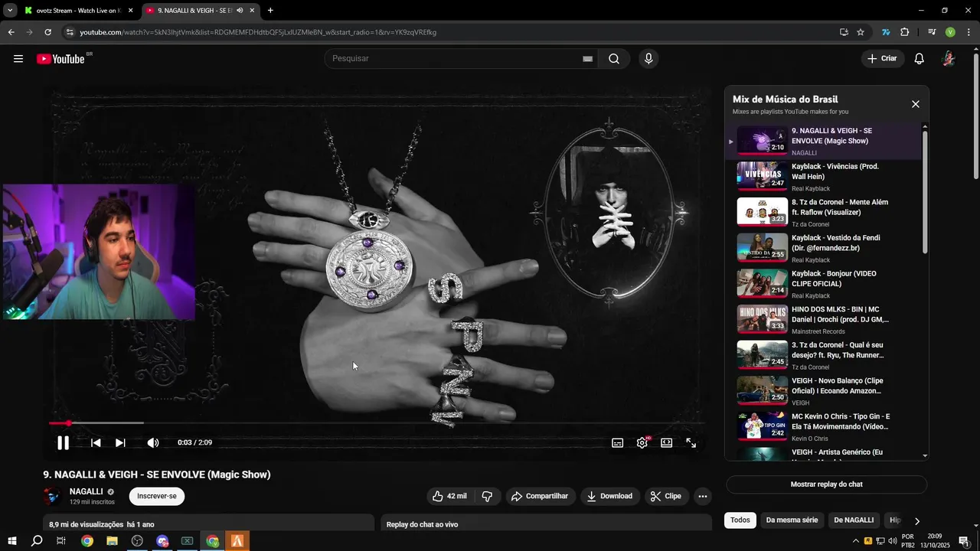
Task: Click the Criar create button
Action: [882, 59]
